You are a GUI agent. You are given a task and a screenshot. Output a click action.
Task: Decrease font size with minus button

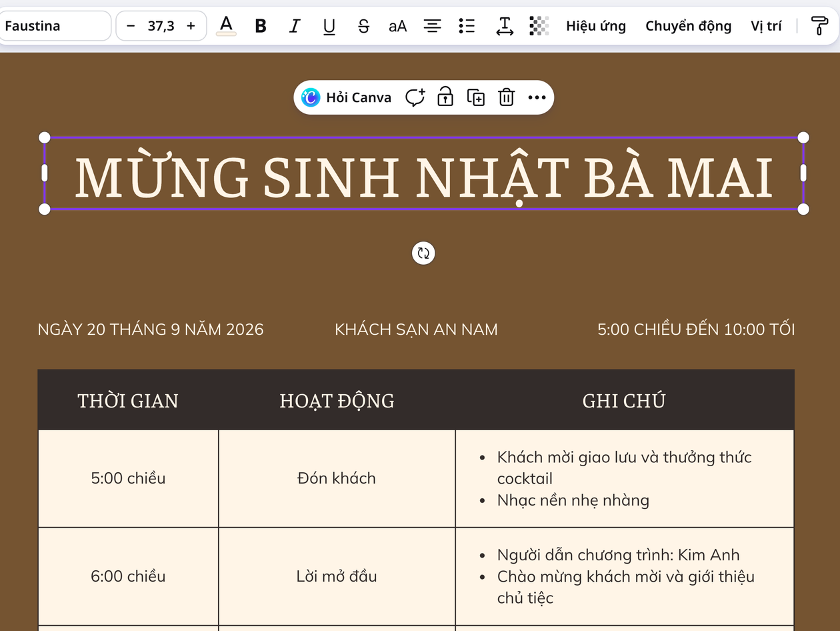click(131, 26)
